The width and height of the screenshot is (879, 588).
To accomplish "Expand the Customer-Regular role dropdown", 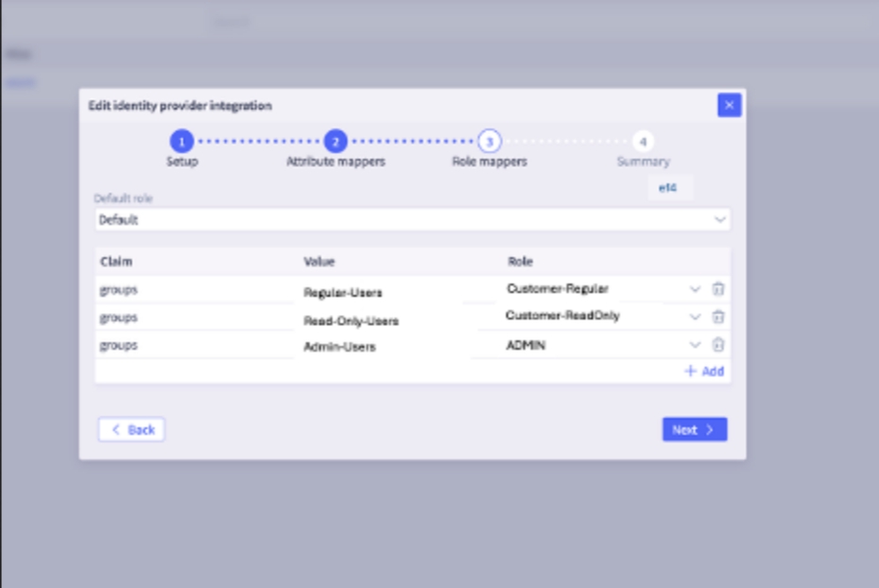I will [x=695, y=289].
